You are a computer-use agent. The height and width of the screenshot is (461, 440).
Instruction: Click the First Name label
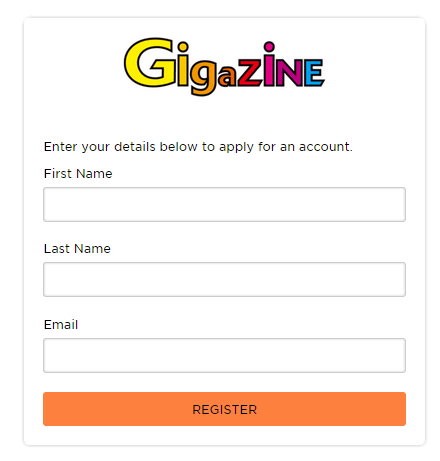point(78,174)
